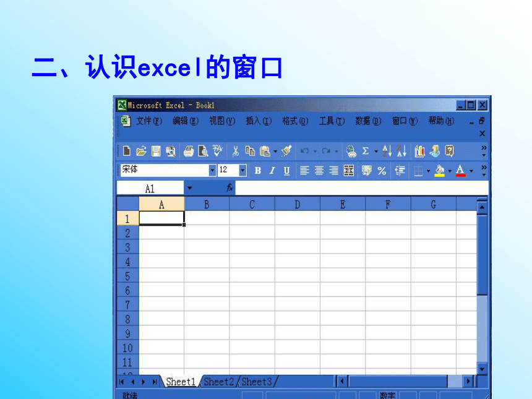The image size is (532, 399).
Task: Go to first sheet tab navigation button
Action: pyautogui.click(x=122, y=382)
